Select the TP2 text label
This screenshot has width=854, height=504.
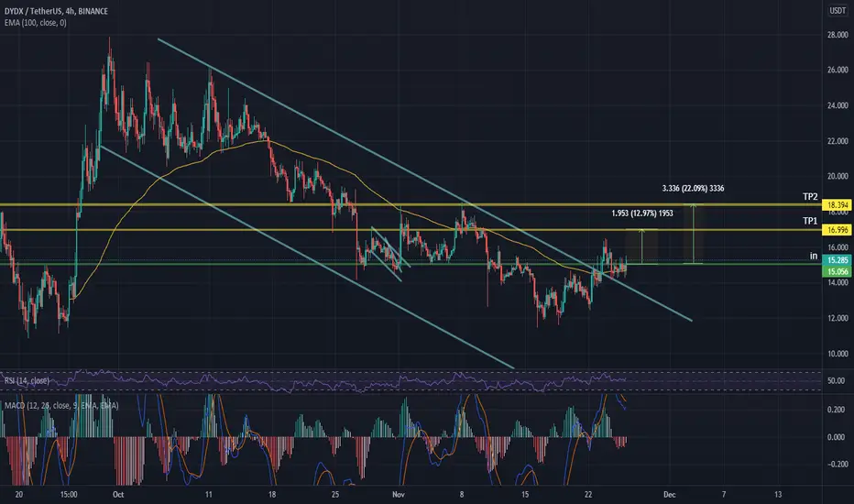(810, 197)
